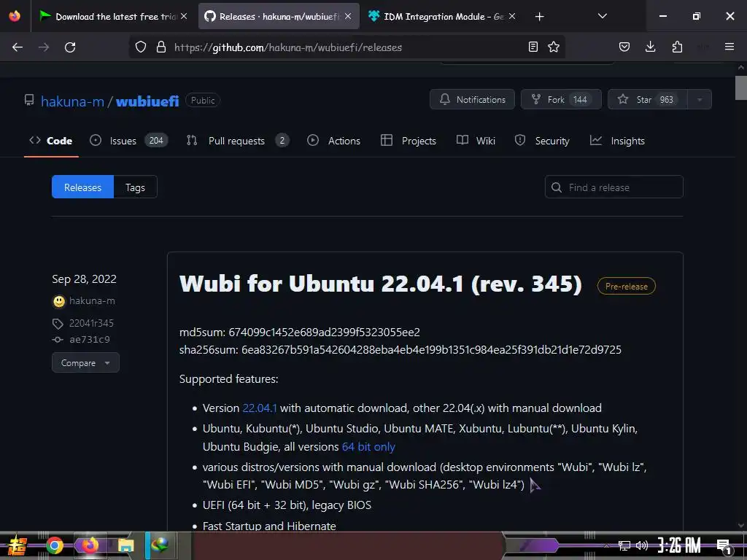The width and height of the screenshot is (747, 560).
Task: Expand the Star lists dropdown arrow
Action: point(700,99)
